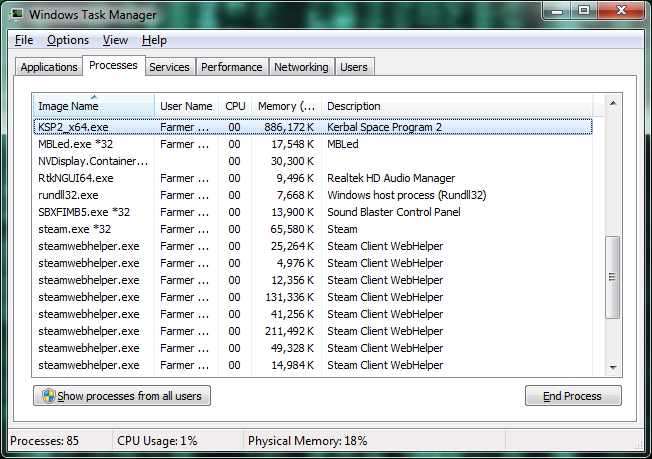Click shield icon on Show processes button
This screenshot has height=459, width=652.
[x=46, y=396]
